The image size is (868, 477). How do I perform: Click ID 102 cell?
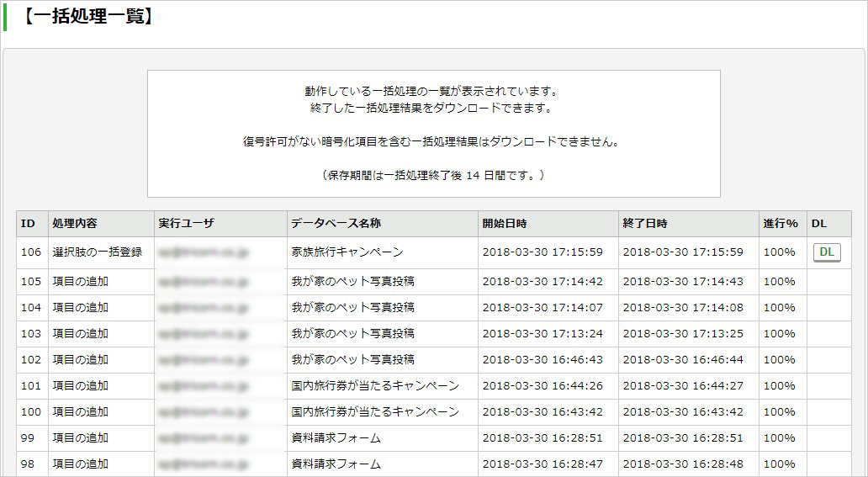click(x=31, y=359)
